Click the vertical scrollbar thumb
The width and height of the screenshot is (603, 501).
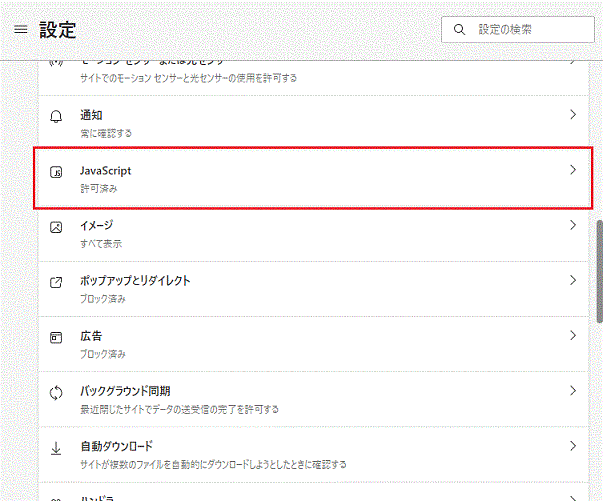(600, 271)
